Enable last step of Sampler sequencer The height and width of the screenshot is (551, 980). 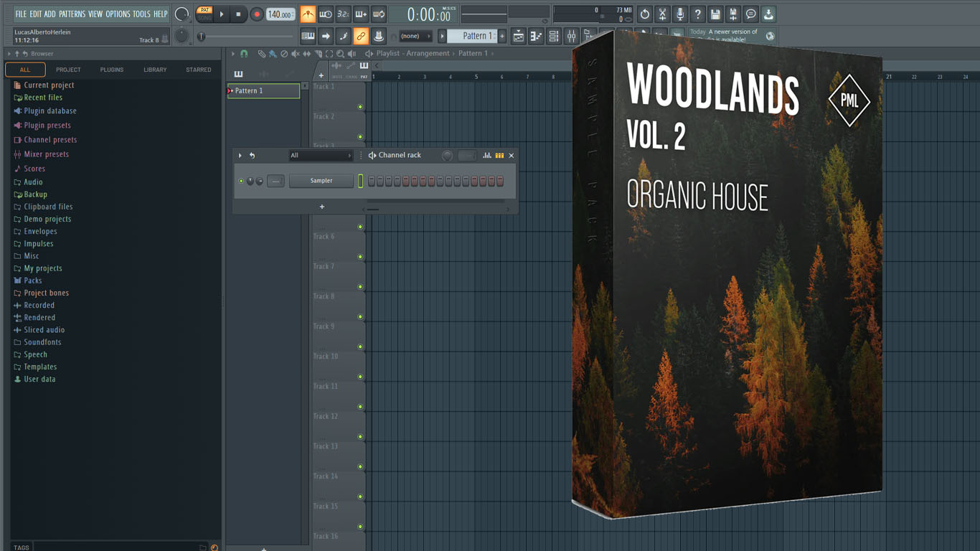coord(500,182)
